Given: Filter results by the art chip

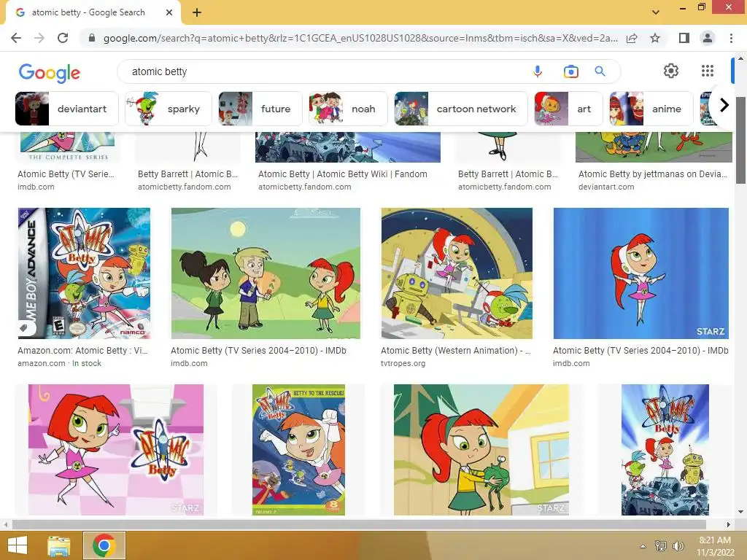Looking at the screenshot, I should (569, 109).
